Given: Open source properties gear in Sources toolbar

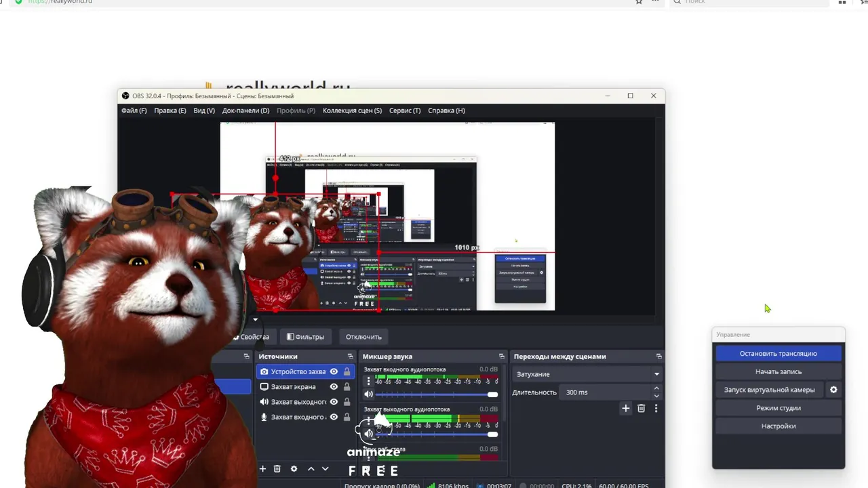Looking at the screenshot, I should coord(294,468).
